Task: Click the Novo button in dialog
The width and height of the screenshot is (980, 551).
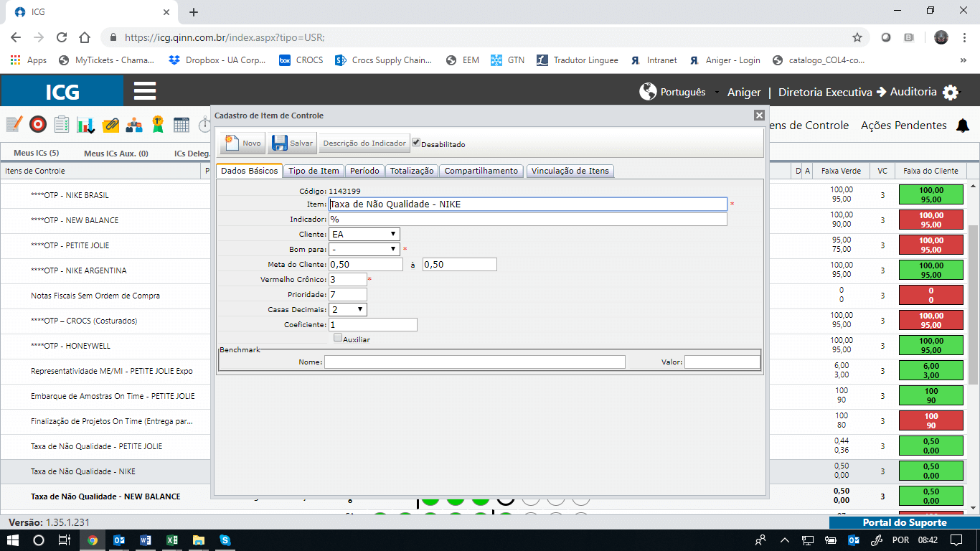Action: [x=242, y=143]
